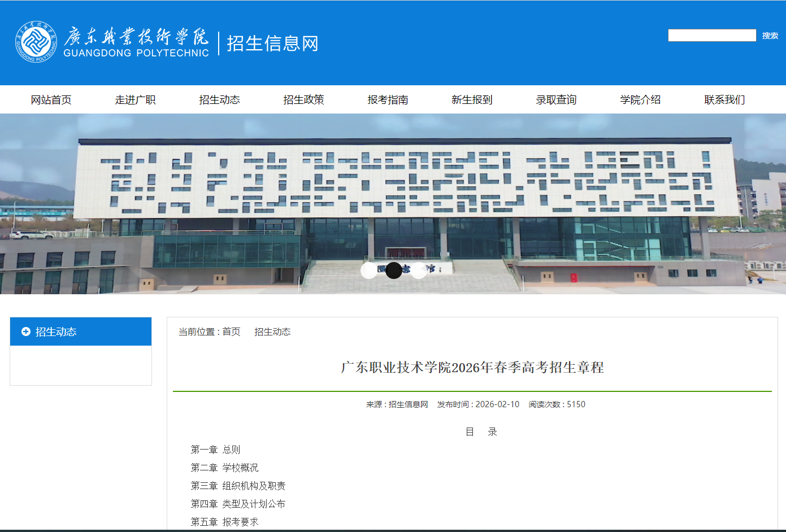Click inside the search input box
The height and width of the screenshot is (532, 786).
(x=711, y=35)
